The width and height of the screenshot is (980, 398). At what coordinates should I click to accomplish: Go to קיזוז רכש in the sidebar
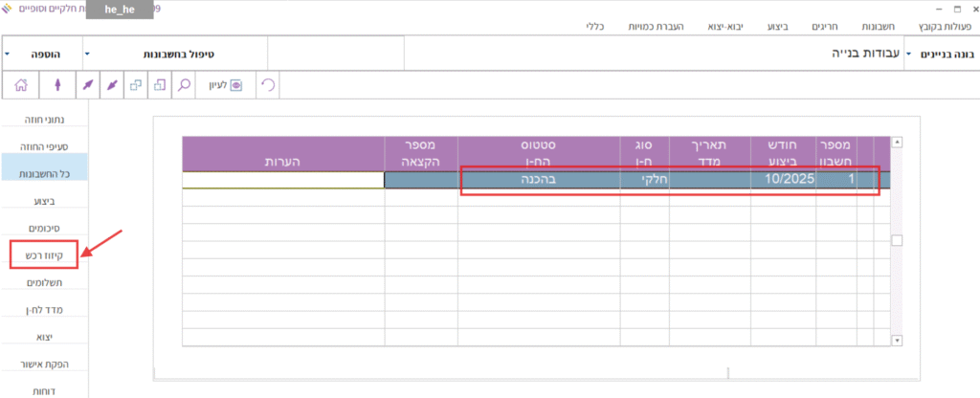coord(43,255)
